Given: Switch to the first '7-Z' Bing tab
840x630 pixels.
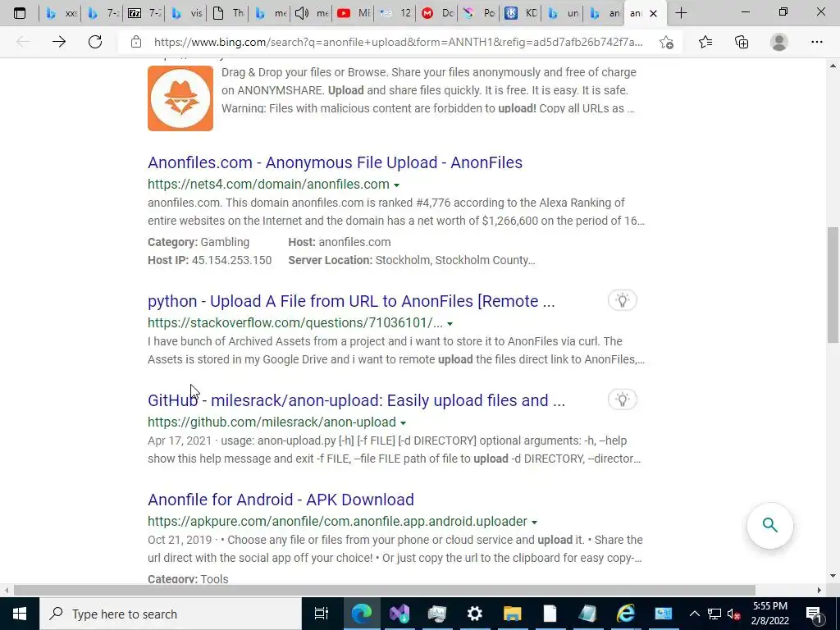Looking at the screenshot, I should [x=103, y=13].
